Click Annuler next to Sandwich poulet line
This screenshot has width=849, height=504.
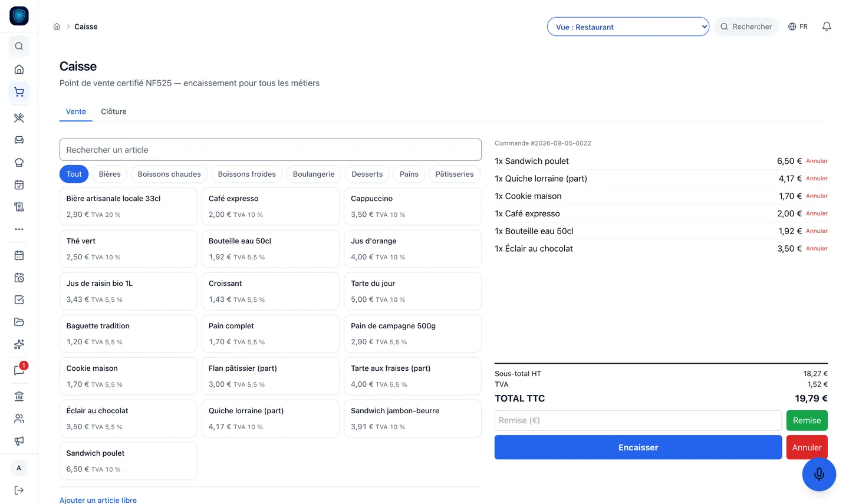point(817,161)
